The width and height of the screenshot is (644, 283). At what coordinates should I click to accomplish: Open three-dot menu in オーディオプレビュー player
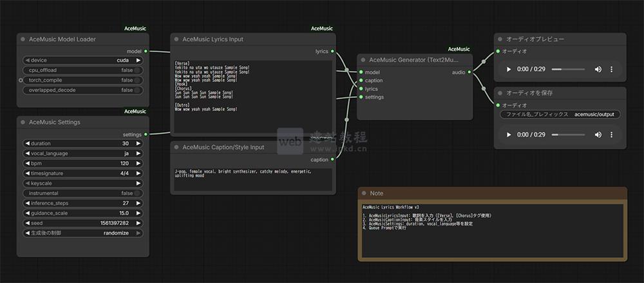[611, 69]
